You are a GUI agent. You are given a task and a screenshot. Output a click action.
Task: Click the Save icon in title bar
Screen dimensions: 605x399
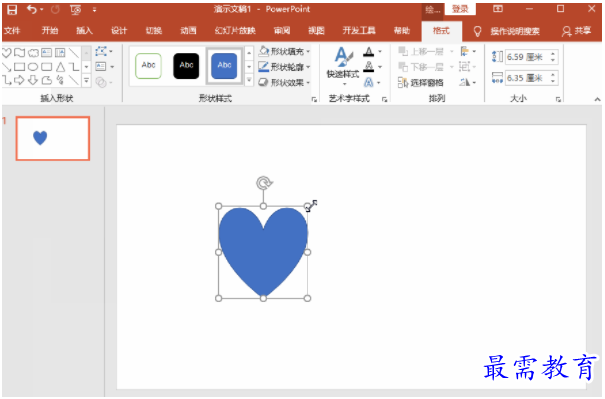tap(12, 10)
